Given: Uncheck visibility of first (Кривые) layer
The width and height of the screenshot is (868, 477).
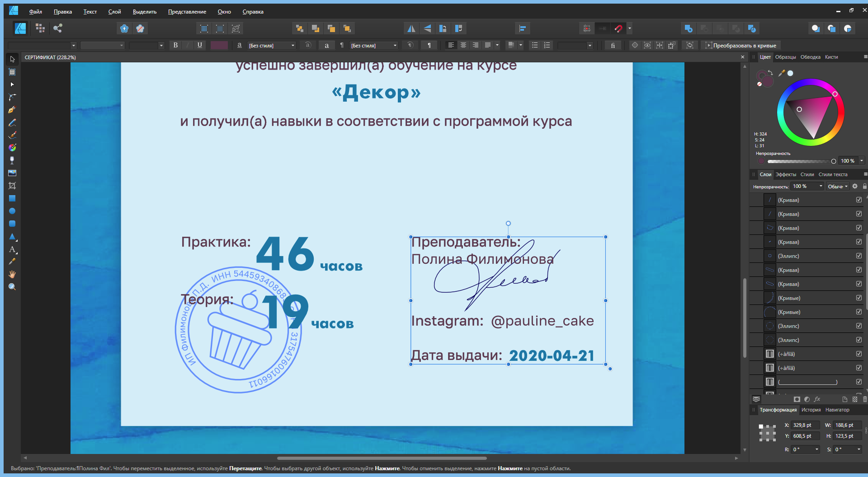Looking at the screenshot, I should (859, 298).
